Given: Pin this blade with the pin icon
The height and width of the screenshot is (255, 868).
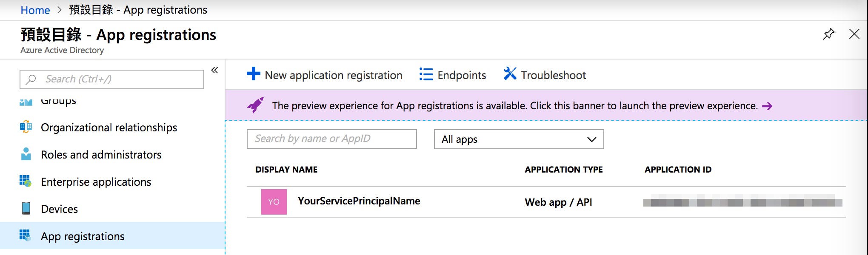Looking at the screenshot, I should [828, 34].
